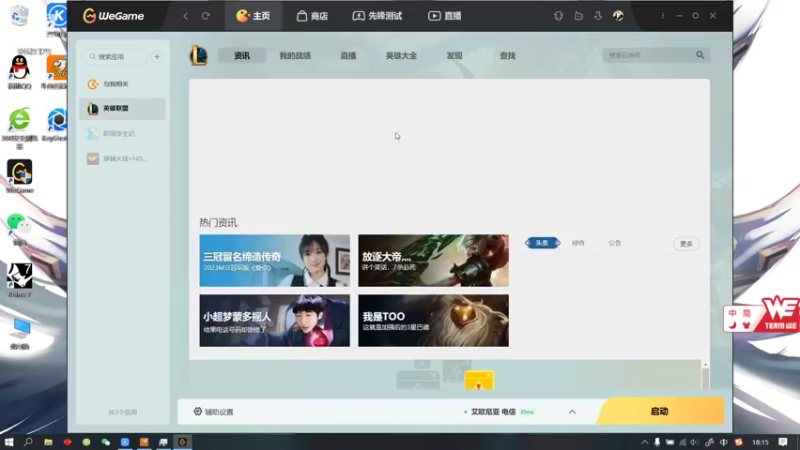Image resolution: width=800 pixels, height=450 pixels.
Task: Switch to the 我的战绩 tab
Action: [x=295, y=56]
